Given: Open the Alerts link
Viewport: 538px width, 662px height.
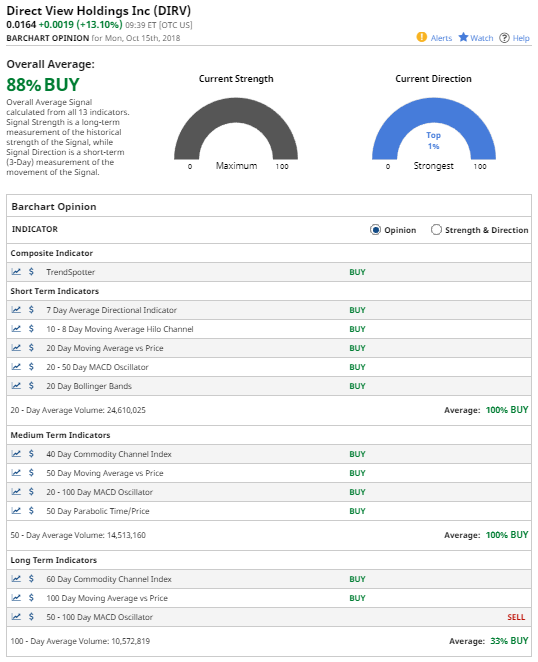Looking at the screenshot, I should click(441, 38).
